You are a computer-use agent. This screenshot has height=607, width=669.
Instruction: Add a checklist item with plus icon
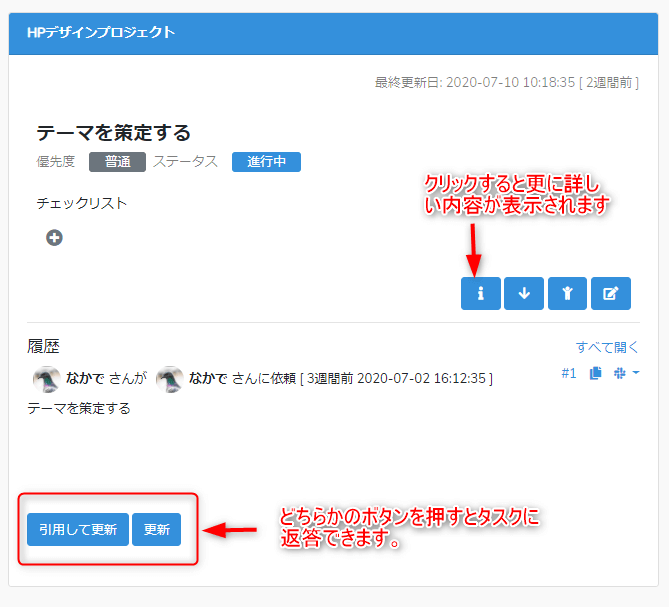click(x=54, y=238)
